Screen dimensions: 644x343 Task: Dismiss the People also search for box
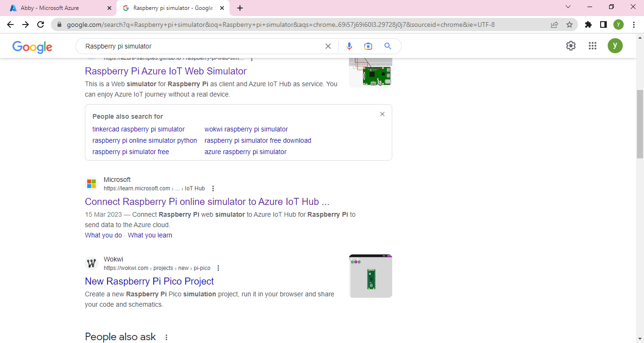[x=382, y=114]
